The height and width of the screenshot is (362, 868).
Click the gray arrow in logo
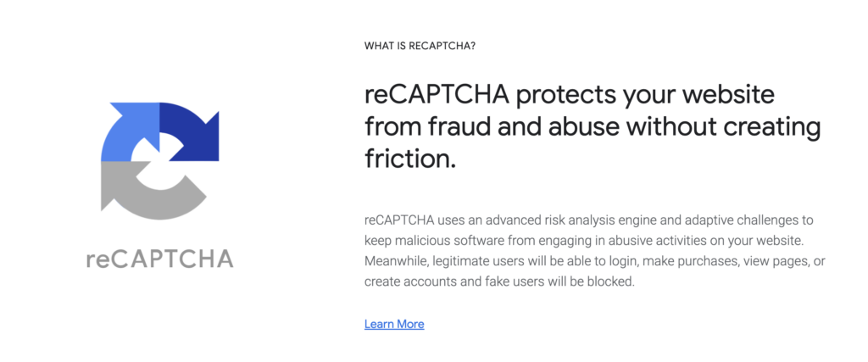point(153,191)
